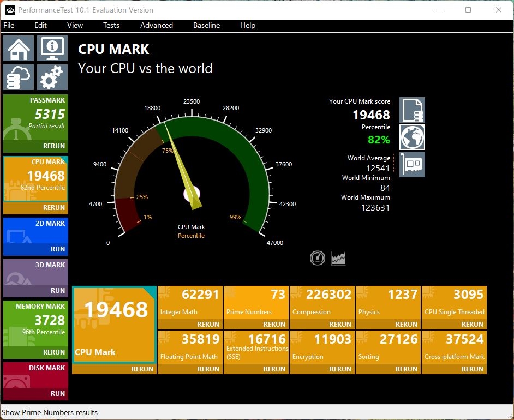Rerun the large CPU Mark tile

coord(115,369)
